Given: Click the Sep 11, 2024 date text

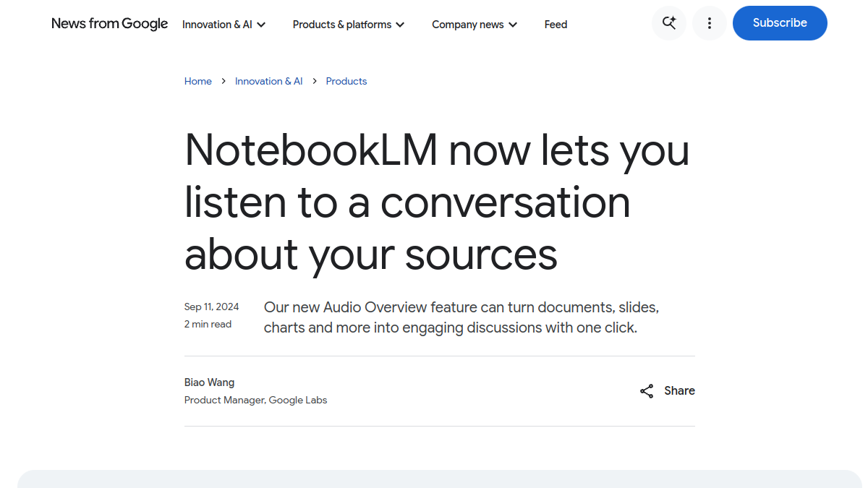Looking at the screenshot, I should (211, 307).
